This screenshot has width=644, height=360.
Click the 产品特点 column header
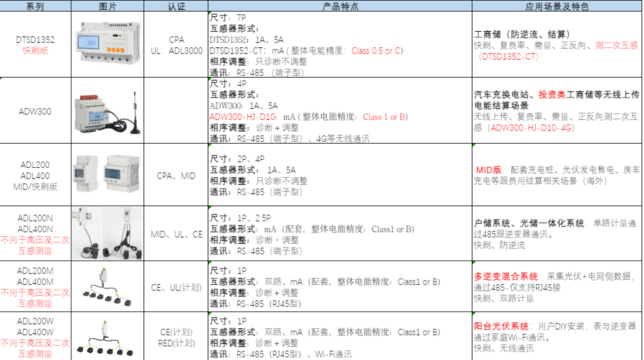coord(340,6)
